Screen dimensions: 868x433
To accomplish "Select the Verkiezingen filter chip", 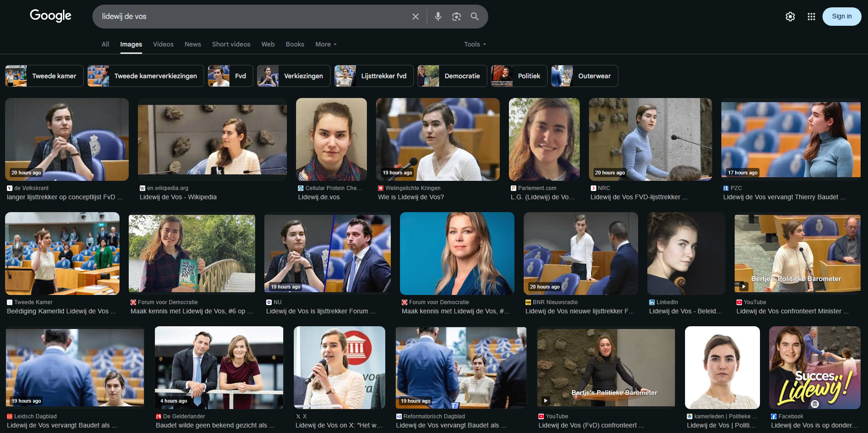I will [x=294, y=76].
